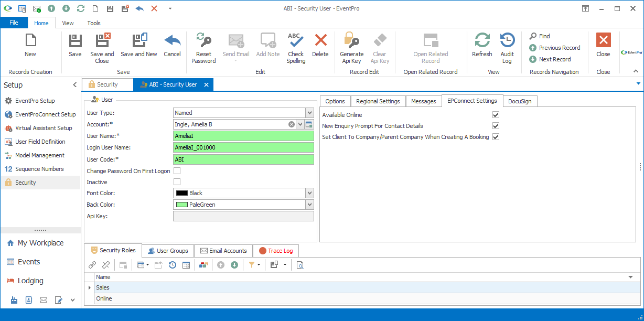Image resolution: width=644 pixels, height=321 pixels.
Task: Click the Delete ribbon button
Action: (x=320, y=45)
